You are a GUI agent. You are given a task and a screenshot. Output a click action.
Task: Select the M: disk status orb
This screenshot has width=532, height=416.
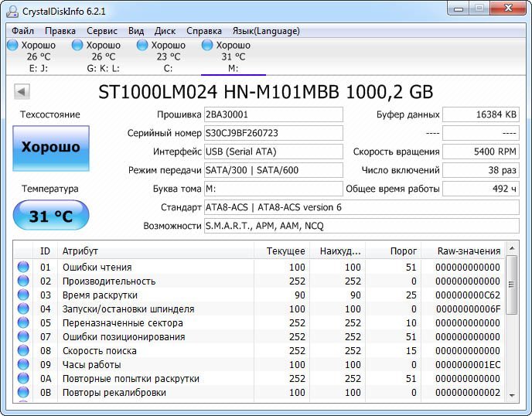pos(207,46)
